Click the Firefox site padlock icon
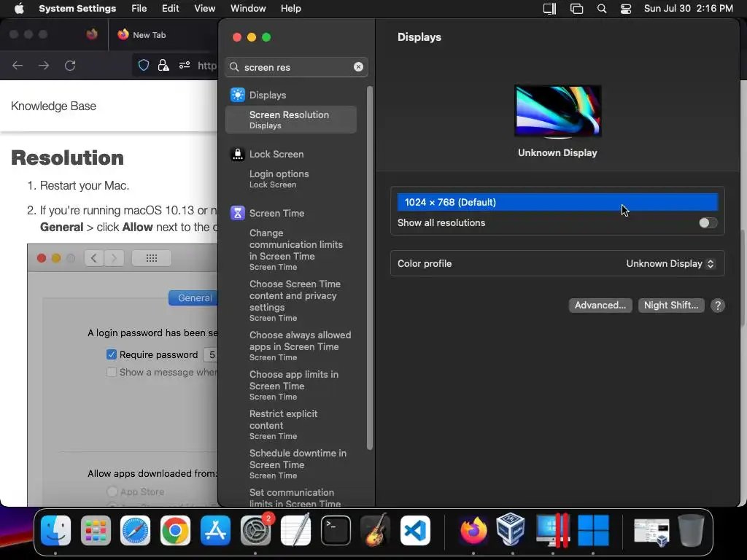The height and width of the screenshot is (560, 747). (163, 65)
